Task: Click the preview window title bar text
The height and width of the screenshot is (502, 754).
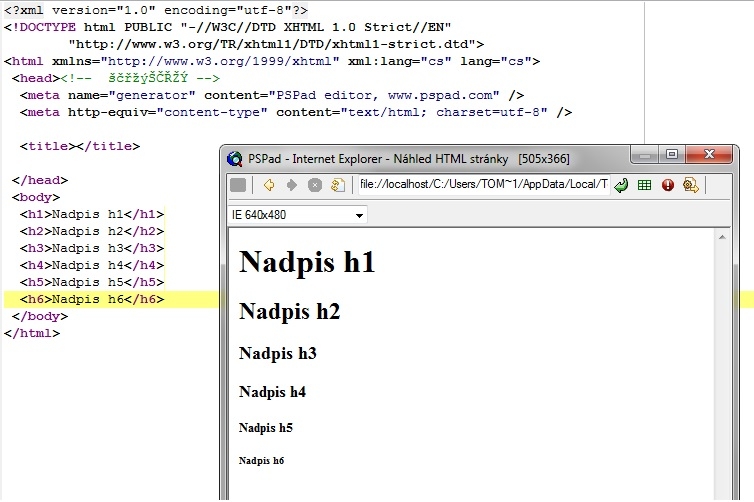Action: [x=408, y=159]
